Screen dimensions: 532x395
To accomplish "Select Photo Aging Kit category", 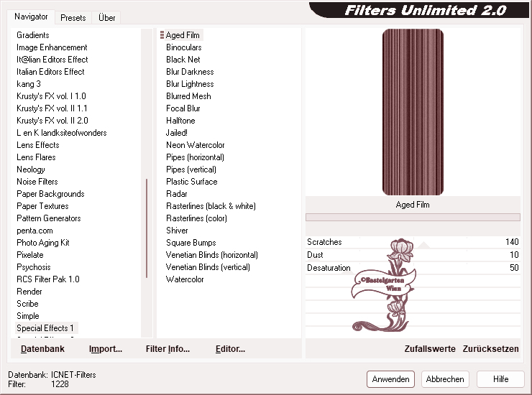I will click(42, 243).
